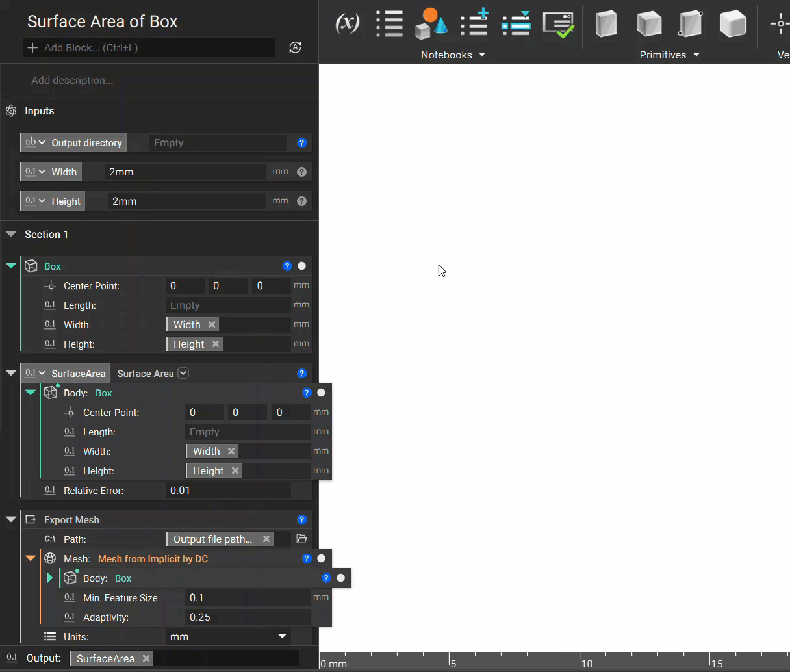The width and height of the screenshot is (790, 672).
Task: Open help icon on the Export Mesh header
Action: click(301, 519)
